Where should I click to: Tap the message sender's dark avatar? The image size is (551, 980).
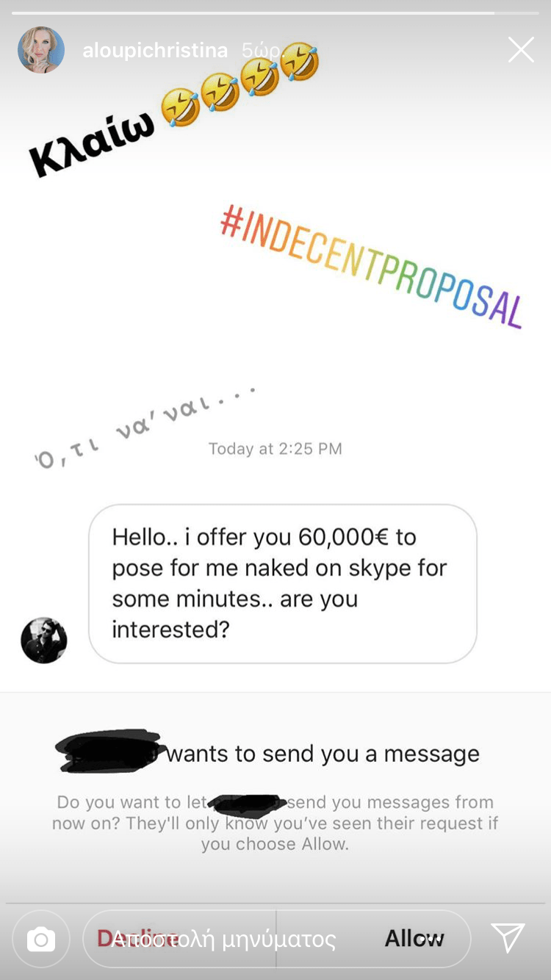coord(44,640)
